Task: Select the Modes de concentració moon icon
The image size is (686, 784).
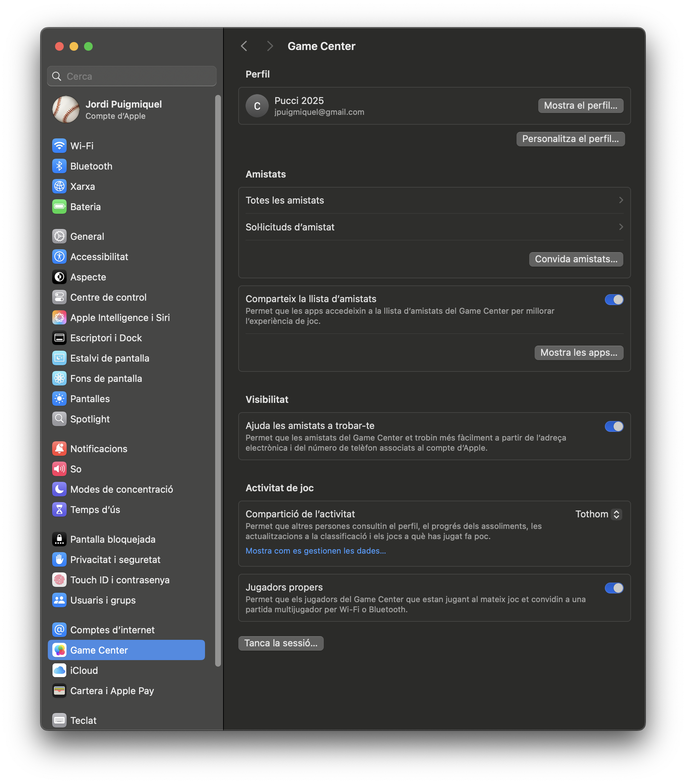Action: pos(59,489)
